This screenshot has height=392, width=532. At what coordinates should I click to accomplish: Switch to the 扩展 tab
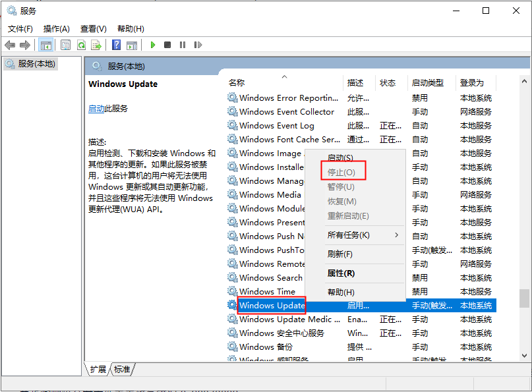pyautogui.click(x=98, y=370)
